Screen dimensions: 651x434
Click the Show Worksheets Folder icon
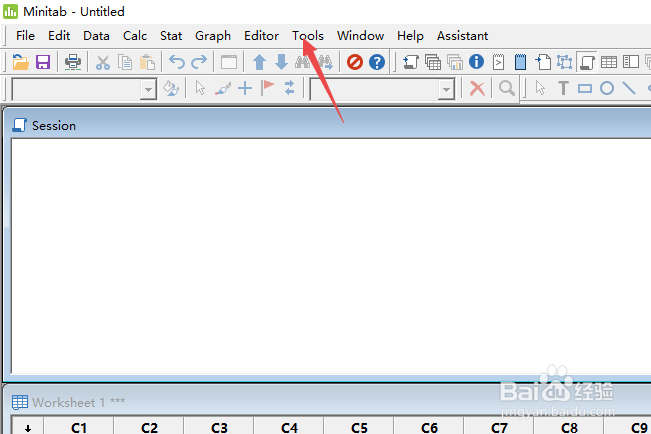click(433, 62)
